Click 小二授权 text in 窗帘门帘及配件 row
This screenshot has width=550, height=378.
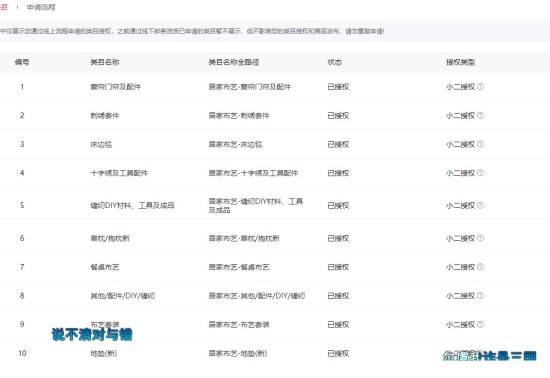(x=461, y=87)
